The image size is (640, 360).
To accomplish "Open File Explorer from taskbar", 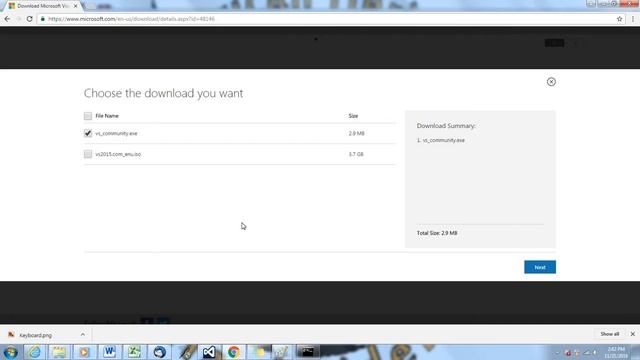I will coord(59,352).
